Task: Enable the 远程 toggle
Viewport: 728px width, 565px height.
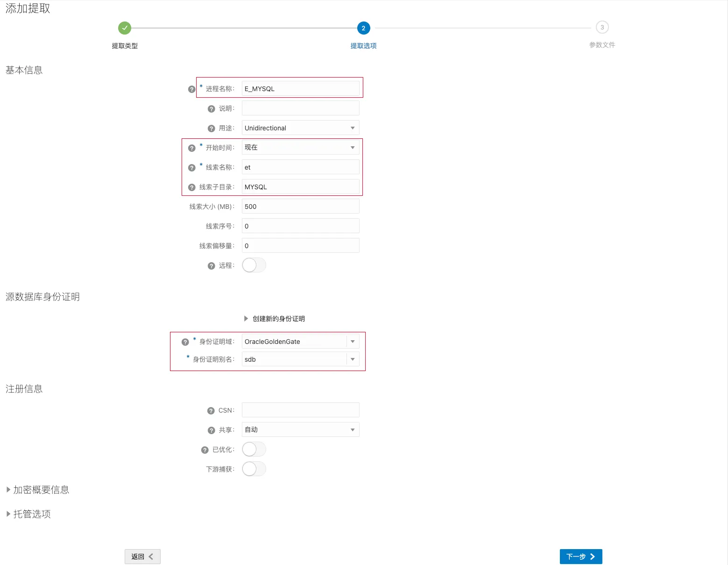Action: (x=254, y=265)
